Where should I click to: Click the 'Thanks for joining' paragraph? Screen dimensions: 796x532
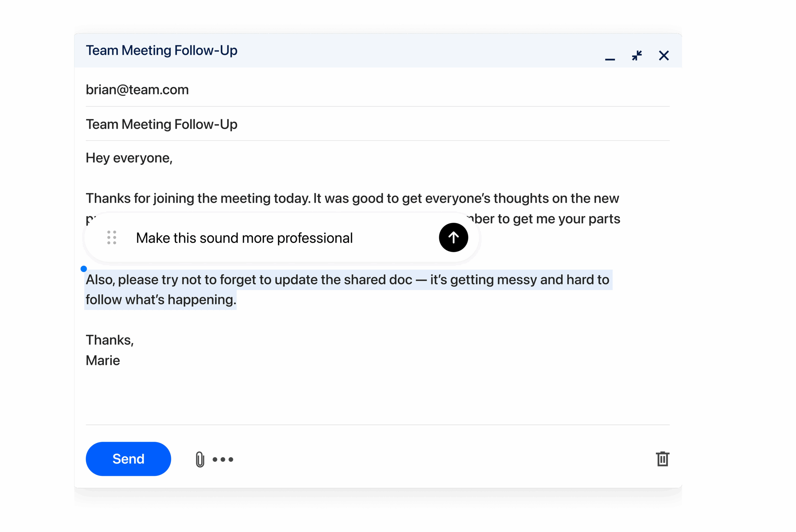pyautogui.click(x=352, y=198)
